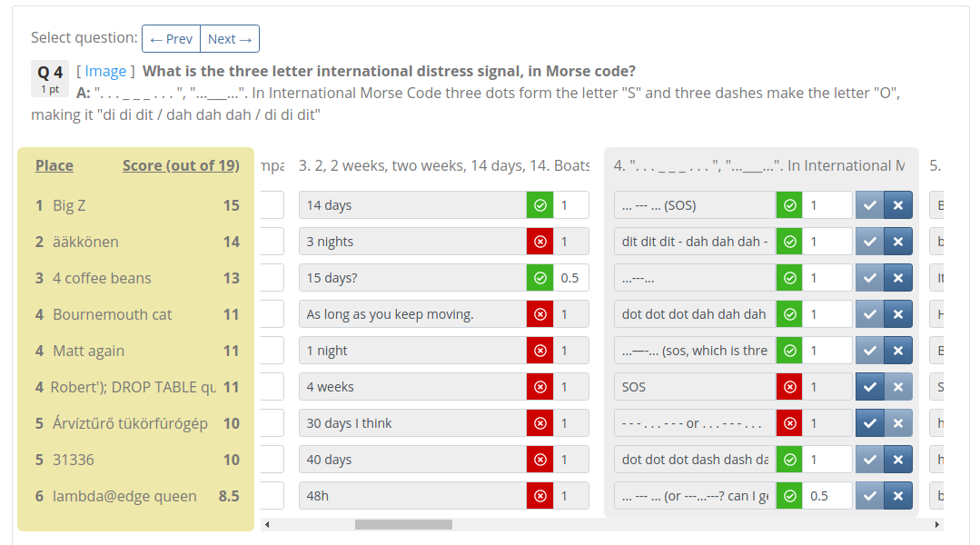Edit the 0.5 score field for "15 days?"
The image size is (980, 545).
pos(572,277)
